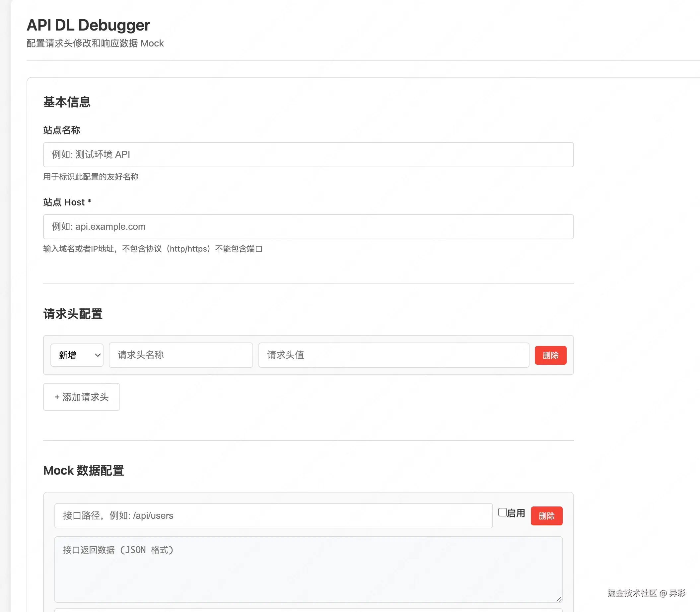Focus the 请求头名称 field
The width and height of the screenshot is (700, 612).
[180, 355]
